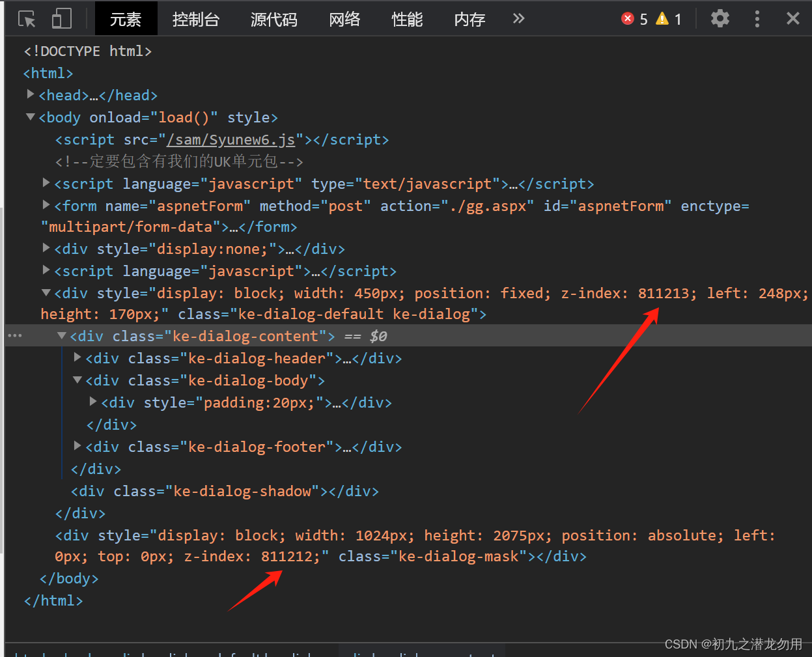Expand the aspnetForm form node
This screenshot has height=657, width=812.
[46, 205]
